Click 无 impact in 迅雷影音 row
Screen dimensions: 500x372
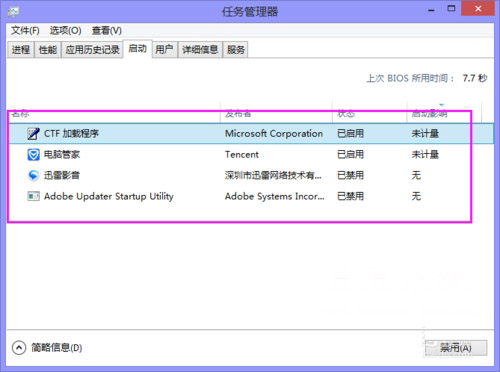click(x=416, y=175)
